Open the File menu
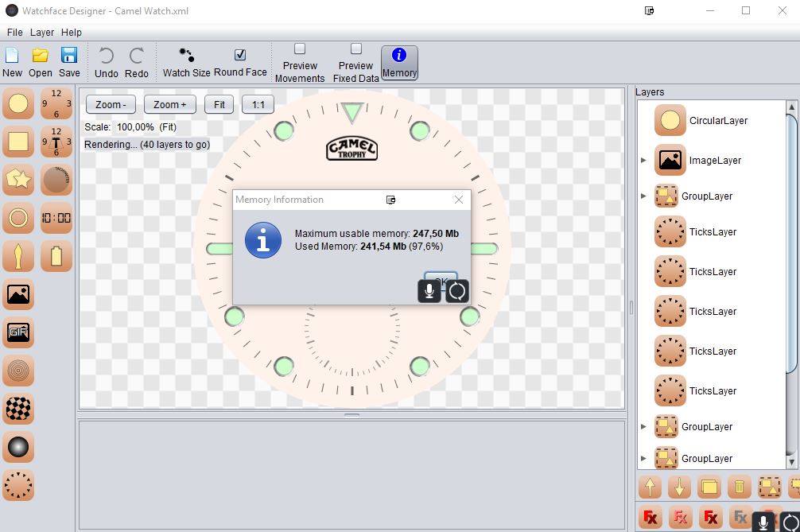The image size is (800, 532). [15, 32]
